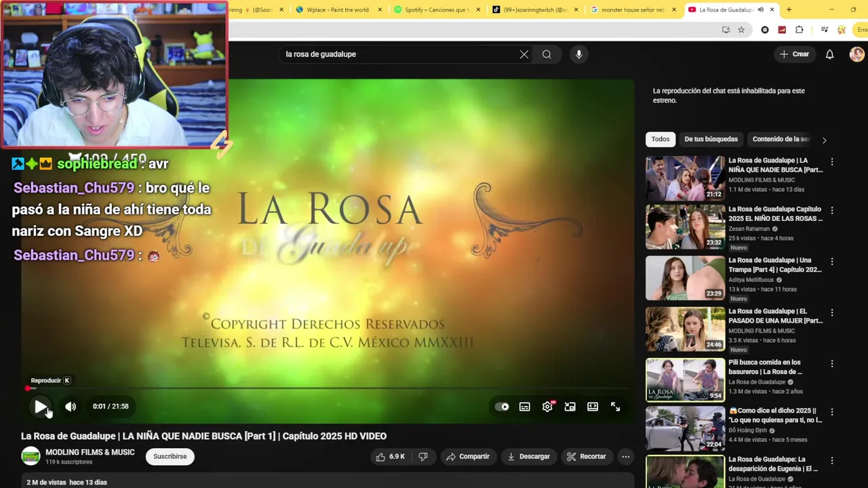
Task: Switch to the Wplace - Paint the world tab
Action: [338, 10]
